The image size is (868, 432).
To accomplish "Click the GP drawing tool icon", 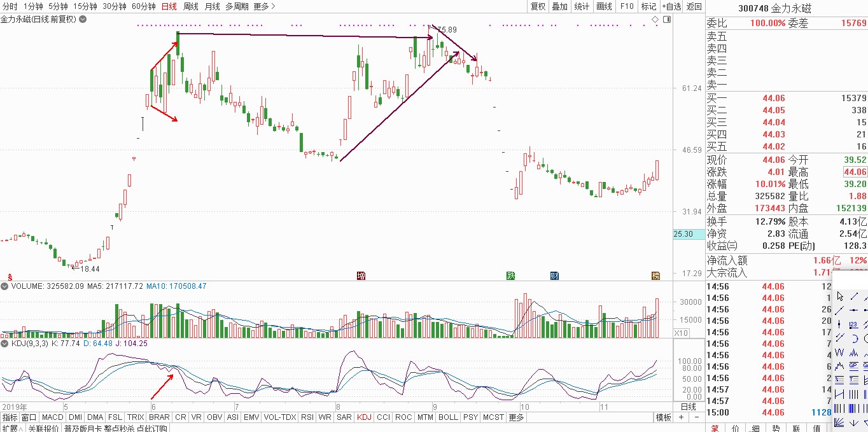I will pos(854,366).
